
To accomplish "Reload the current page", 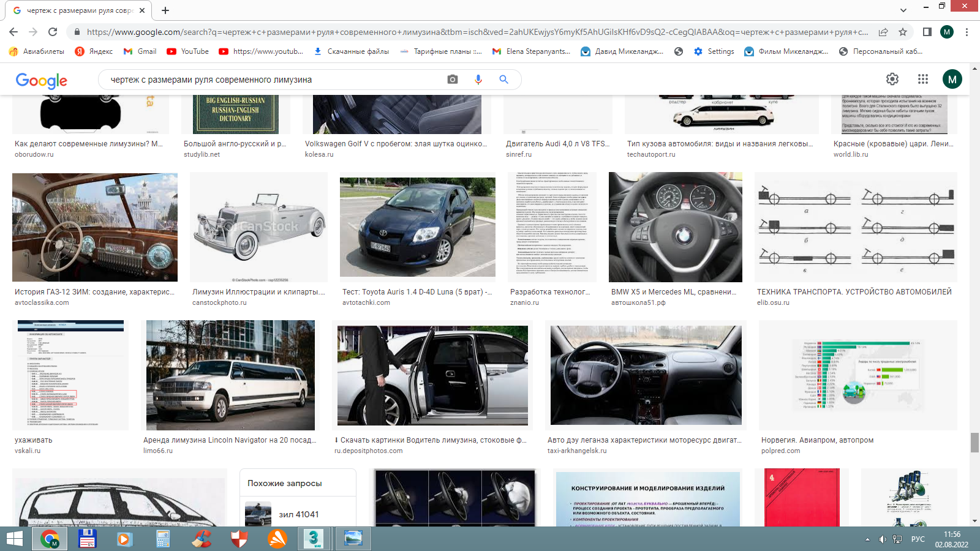I will [x=53, y=32].
